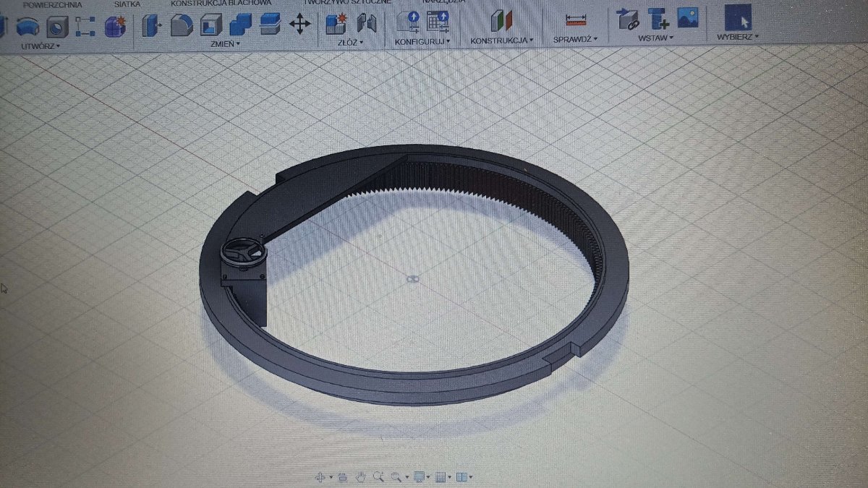Switch to the KONSTRUKCJA BLACHOWA tab
Image resolution: width=868 pixels, height=488 pixels.
point(221,4)
